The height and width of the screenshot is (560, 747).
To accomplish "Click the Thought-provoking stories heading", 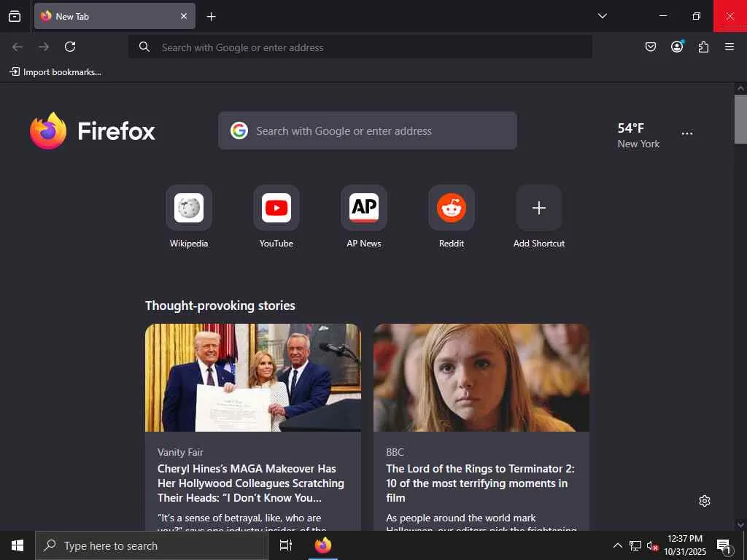I will [x=220, y=306].
